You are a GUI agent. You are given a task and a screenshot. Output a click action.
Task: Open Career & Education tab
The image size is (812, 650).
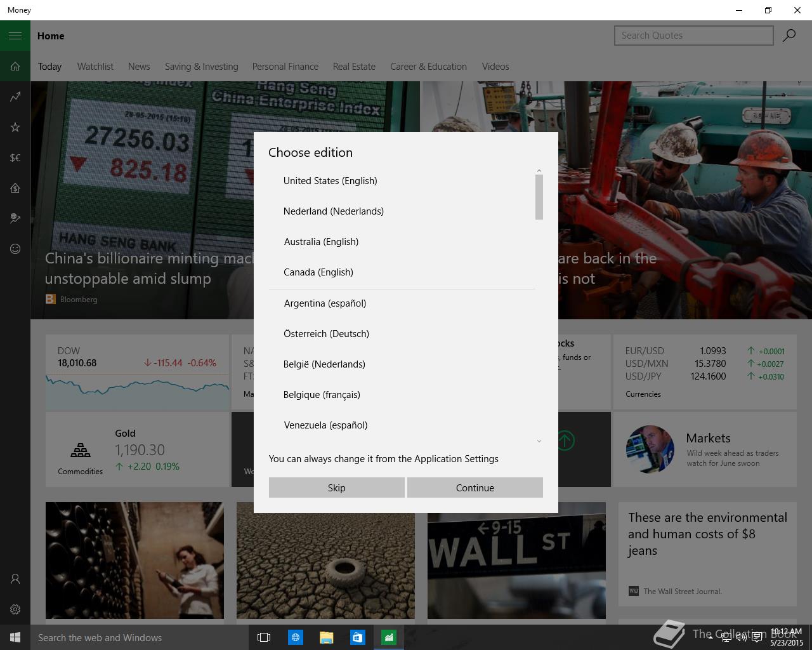click(x=428, y=67)
